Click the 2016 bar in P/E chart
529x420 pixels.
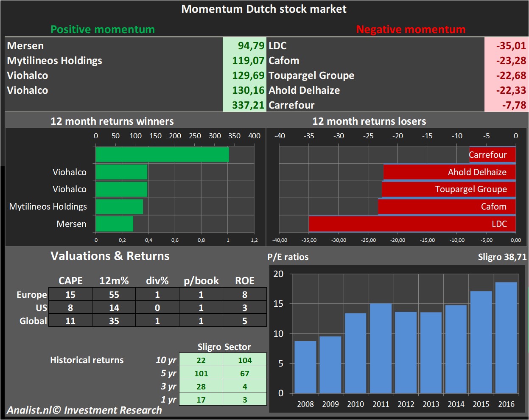point(506,338)
